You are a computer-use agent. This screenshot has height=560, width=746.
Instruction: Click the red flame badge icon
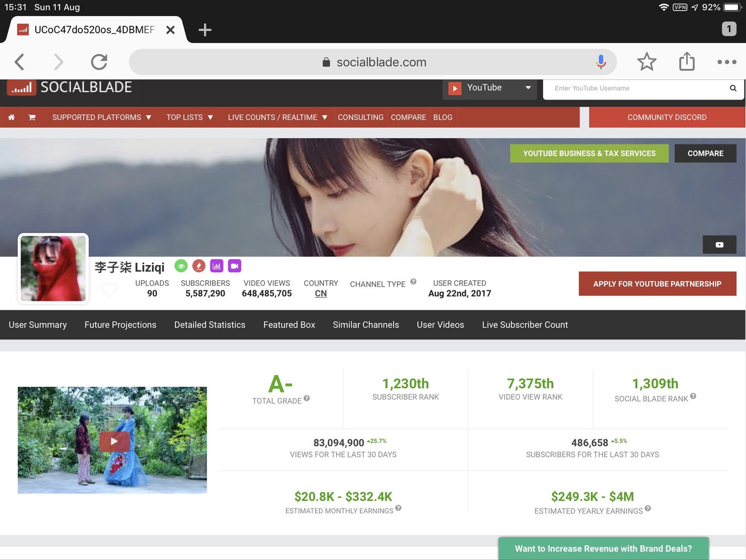click(199, 266)
